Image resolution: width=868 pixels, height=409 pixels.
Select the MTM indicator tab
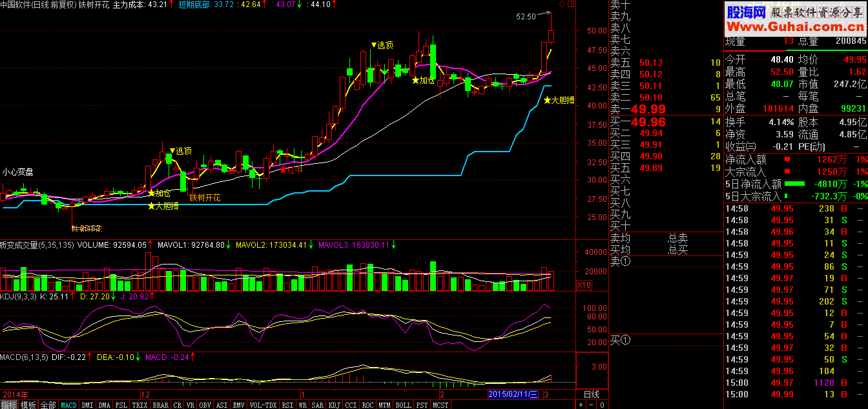point(386,404)
